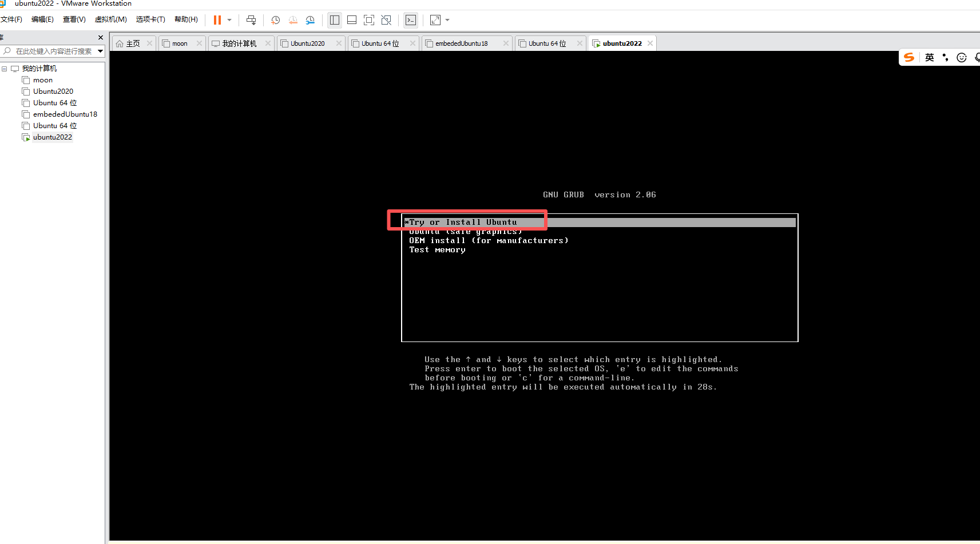
Task: Close the ubuntu2022 tab
Action: point(650,43)
